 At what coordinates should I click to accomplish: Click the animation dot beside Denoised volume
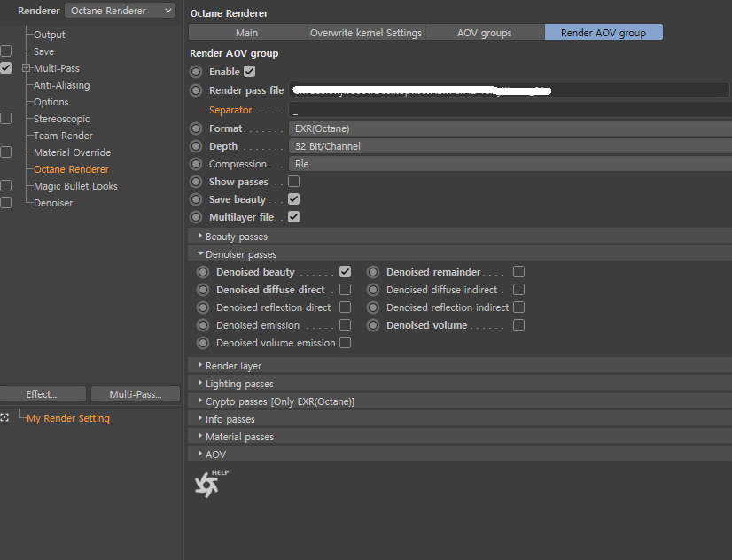coord(373,325)
